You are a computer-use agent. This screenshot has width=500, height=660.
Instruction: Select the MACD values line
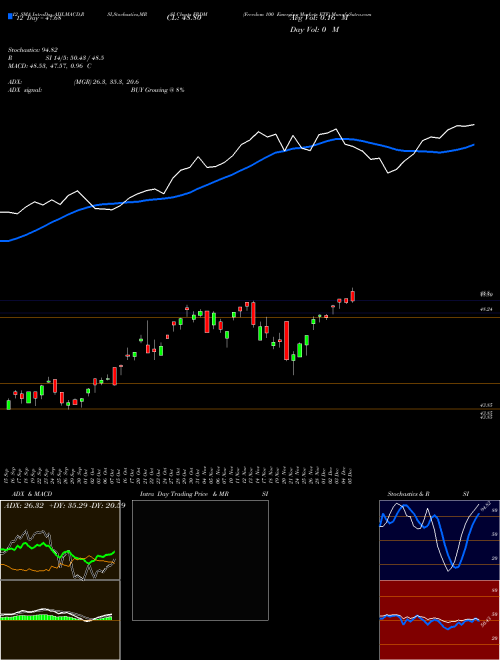(50, 66)
